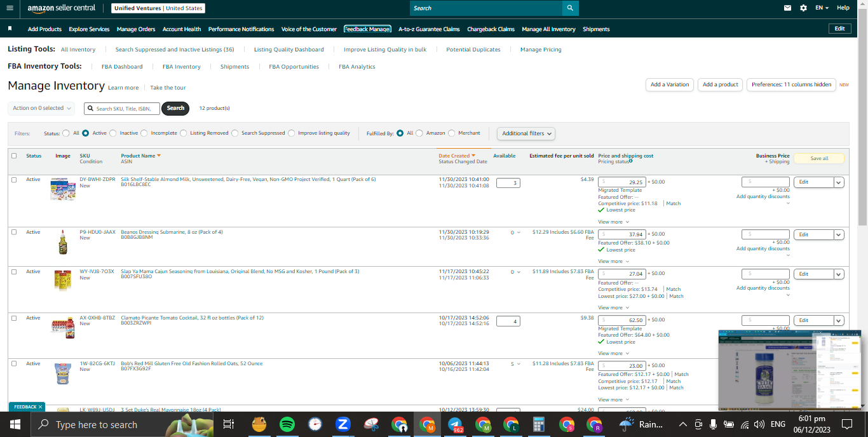Choose the Inactive status radio
The width and height of the screenshot is (868, 437).
pos(113,133)
